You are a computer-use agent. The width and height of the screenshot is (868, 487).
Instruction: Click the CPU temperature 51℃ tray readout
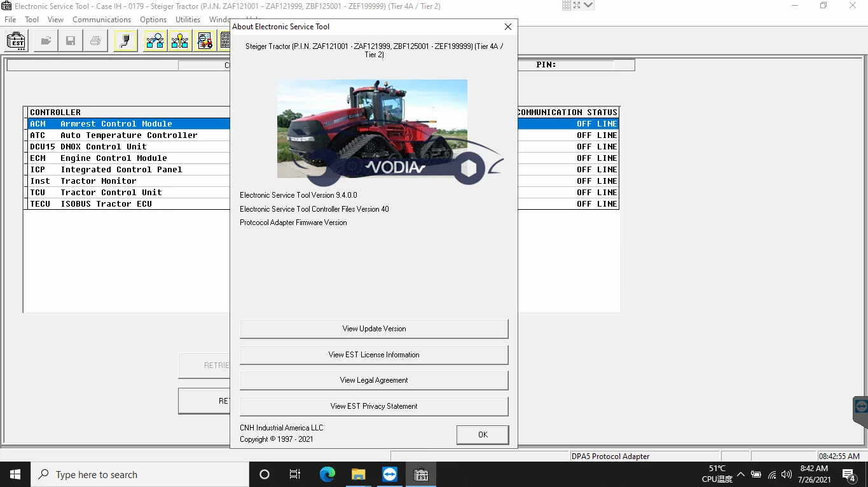click(x=717, y=474)
